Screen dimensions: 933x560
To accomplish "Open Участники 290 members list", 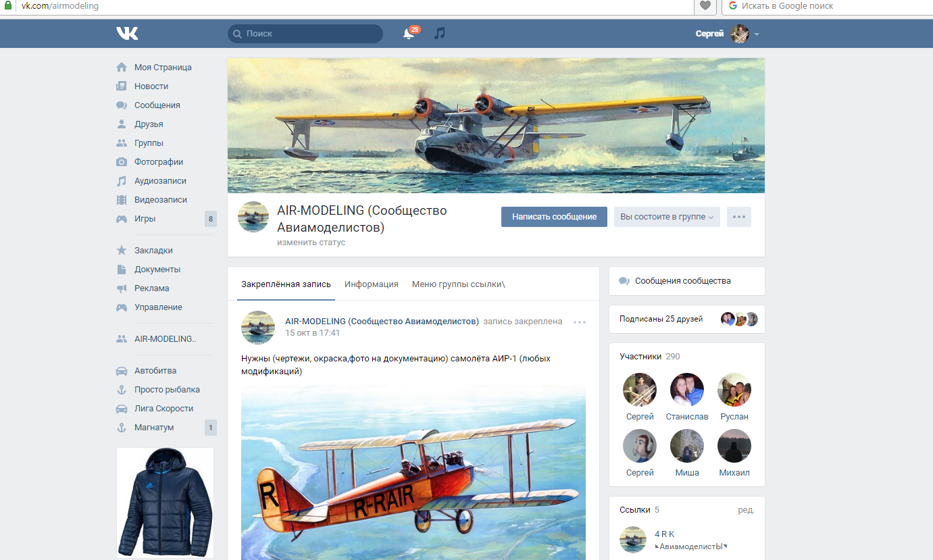I will pos(650,356).
